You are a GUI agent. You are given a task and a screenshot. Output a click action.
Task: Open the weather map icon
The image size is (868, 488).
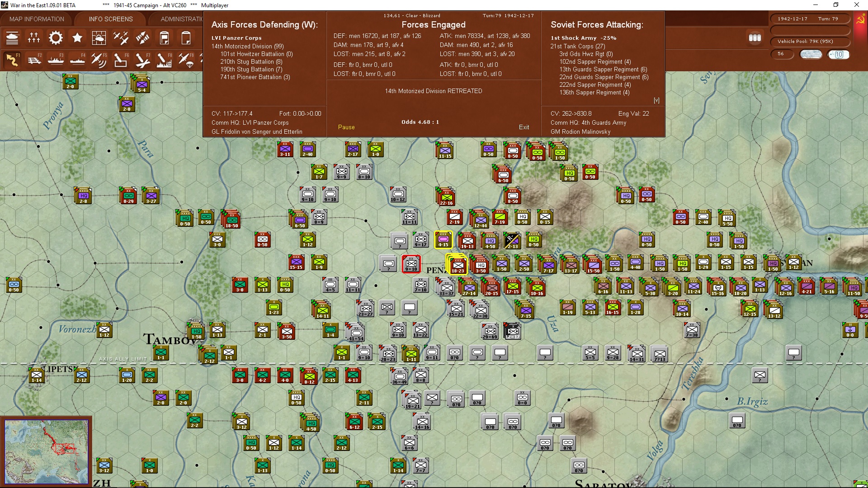coord(99,38)
